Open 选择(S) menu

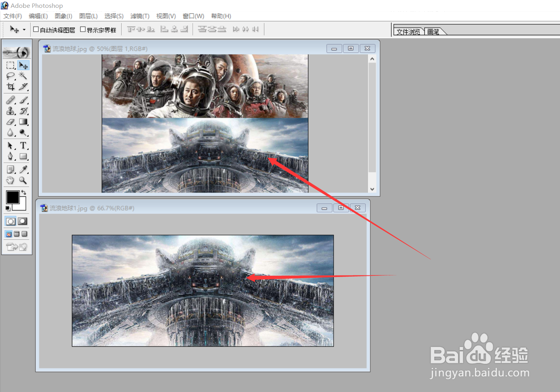pyautogui.click(x=114, y=16)
